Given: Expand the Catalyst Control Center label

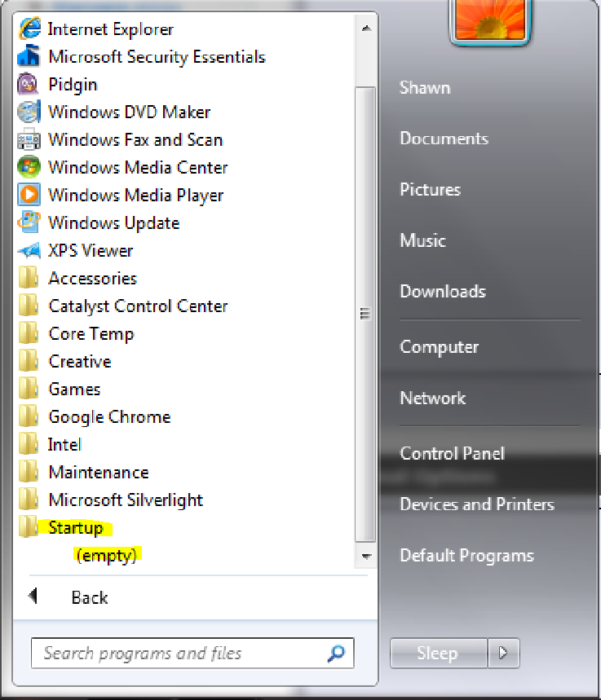Looking at the screenshot, I should (138, 306).
